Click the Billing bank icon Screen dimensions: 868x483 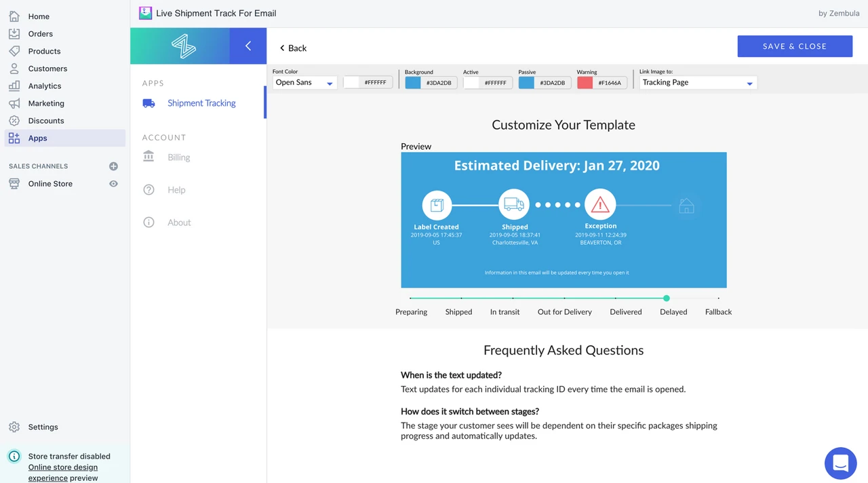point(149,157)
